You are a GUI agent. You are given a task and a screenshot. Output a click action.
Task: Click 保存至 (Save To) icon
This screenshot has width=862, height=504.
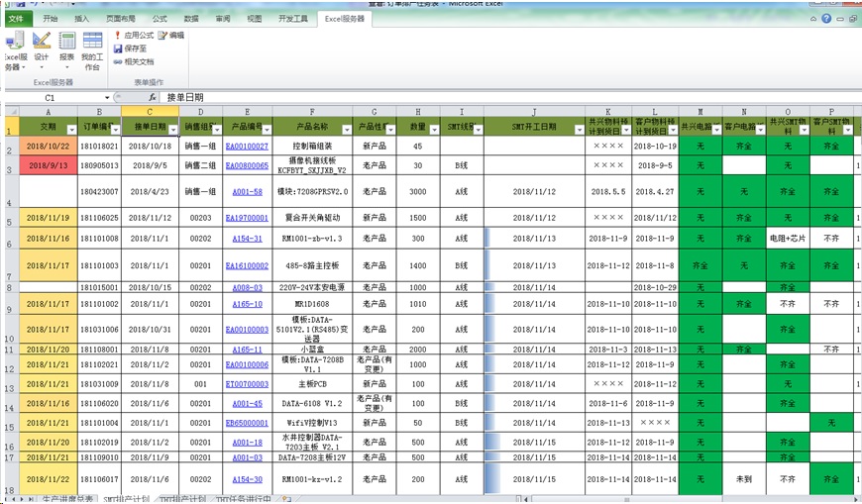click(x=130, y=49)
